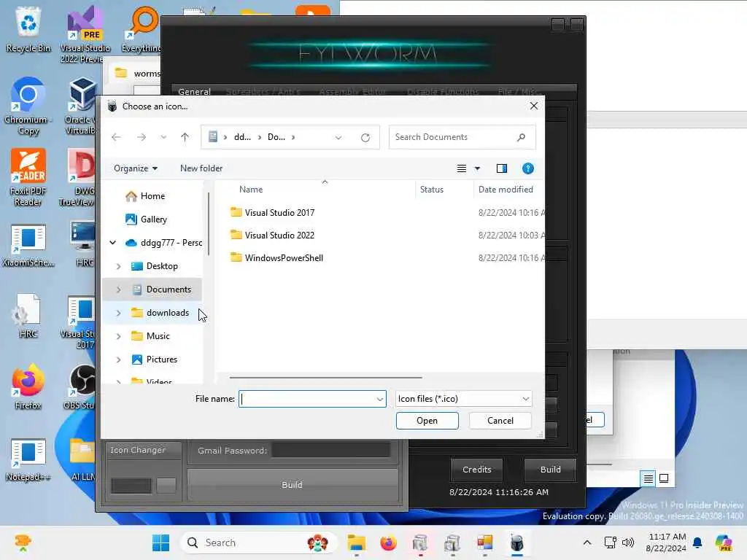Viewport: 747px width, 560px height.
Task: Open the clock and date flyout
Action: tap(665, 542)
